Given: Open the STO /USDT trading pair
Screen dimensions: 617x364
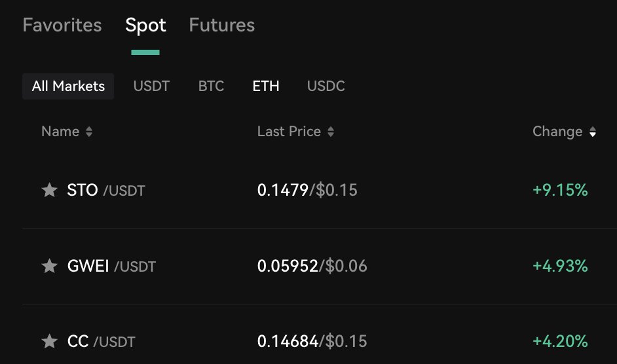Looking at the screenshot, I should [106, 191].
